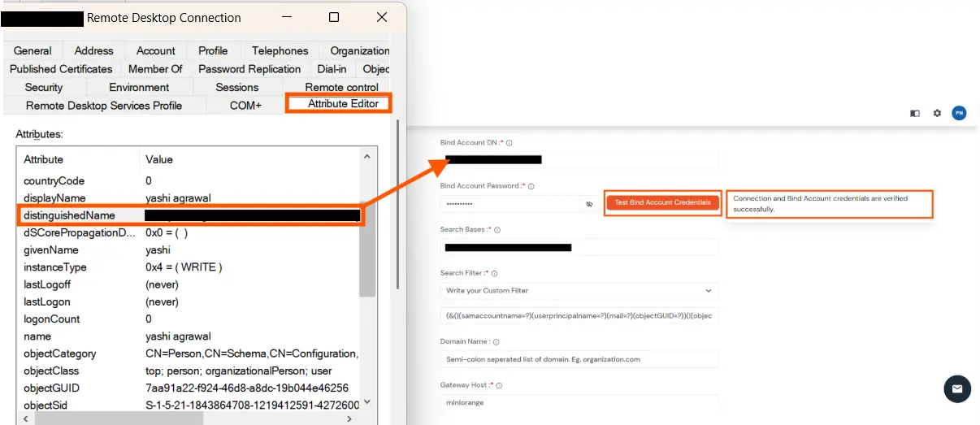Open the Security tab
980x425 pixels.
pyautogui.click(x=44, y=87)
